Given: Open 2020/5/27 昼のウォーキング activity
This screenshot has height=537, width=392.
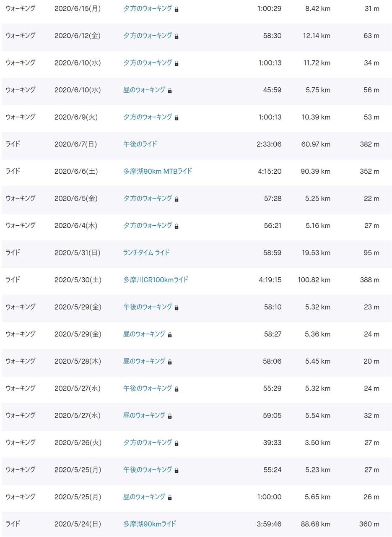Looking at the screenshot, I should [x=144, y=415].
